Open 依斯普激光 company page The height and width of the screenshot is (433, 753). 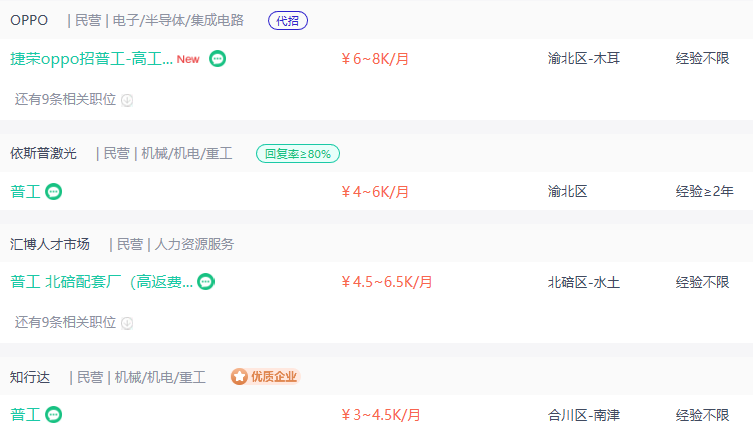coord(43,153)
